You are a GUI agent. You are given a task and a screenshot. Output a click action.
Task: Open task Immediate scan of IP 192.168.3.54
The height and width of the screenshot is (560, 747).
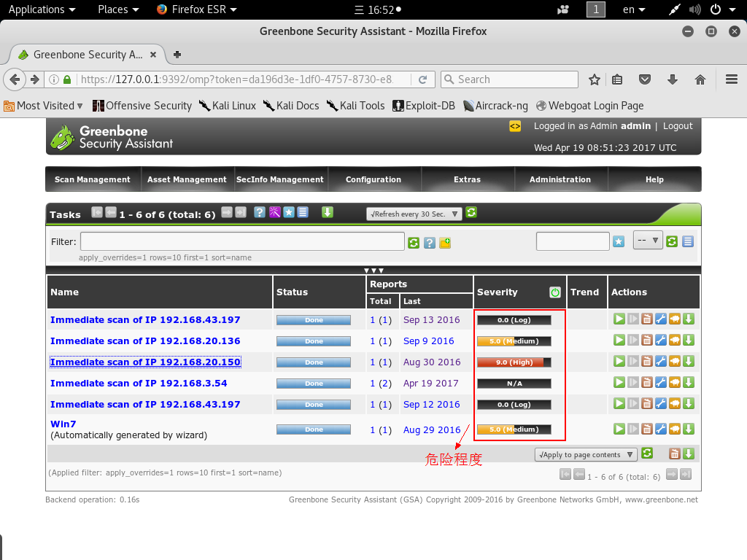coord(139,384)
